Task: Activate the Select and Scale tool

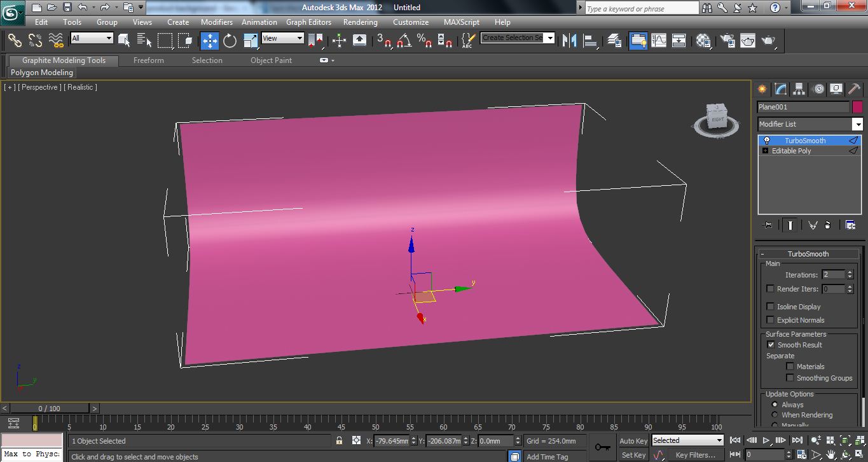Action: (x=250, y=41)
